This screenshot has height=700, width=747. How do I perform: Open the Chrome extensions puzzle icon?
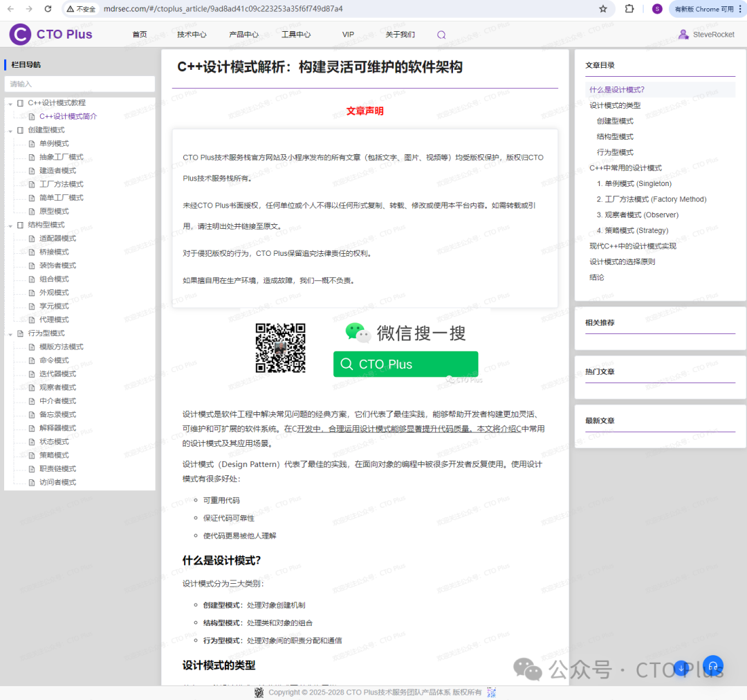(x=629, y=9)
